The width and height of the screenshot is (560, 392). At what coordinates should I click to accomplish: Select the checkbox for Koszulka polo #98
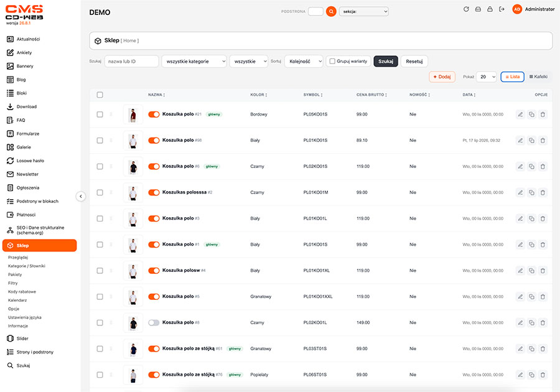(x=100, y=141)
